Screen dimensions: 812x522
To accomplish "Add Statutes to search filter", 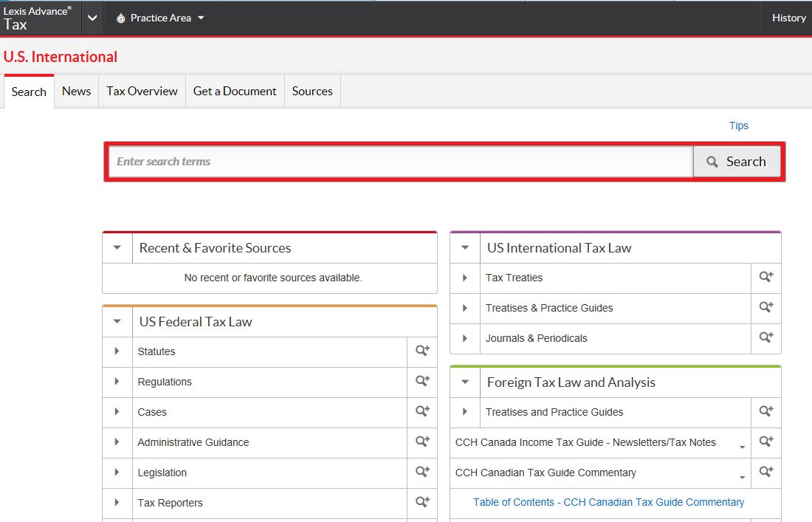I will 422,351.
